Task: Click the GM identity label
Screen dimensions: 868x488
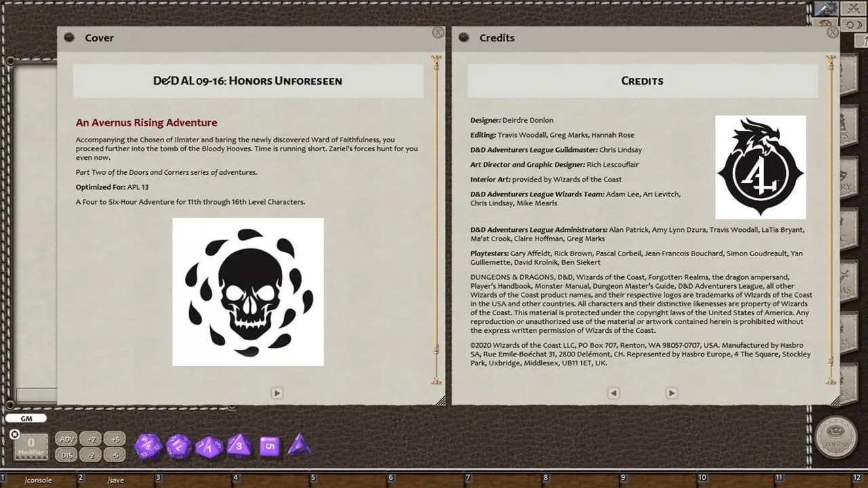Action: pyautogui.click(x=26, y=418)
